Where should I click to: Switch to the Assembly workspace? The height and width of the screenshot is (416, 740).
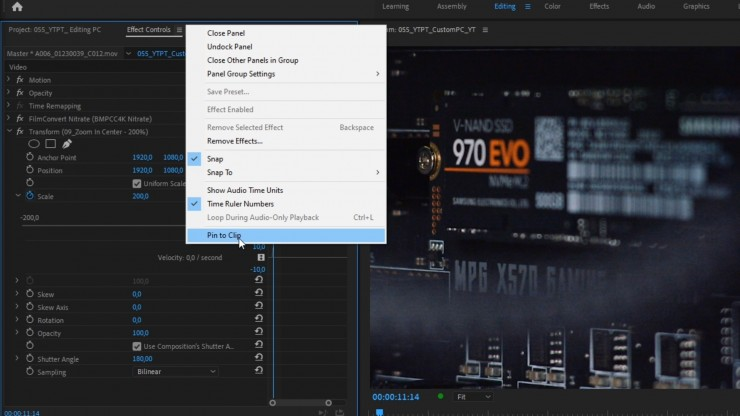click(x=451, y=7)
